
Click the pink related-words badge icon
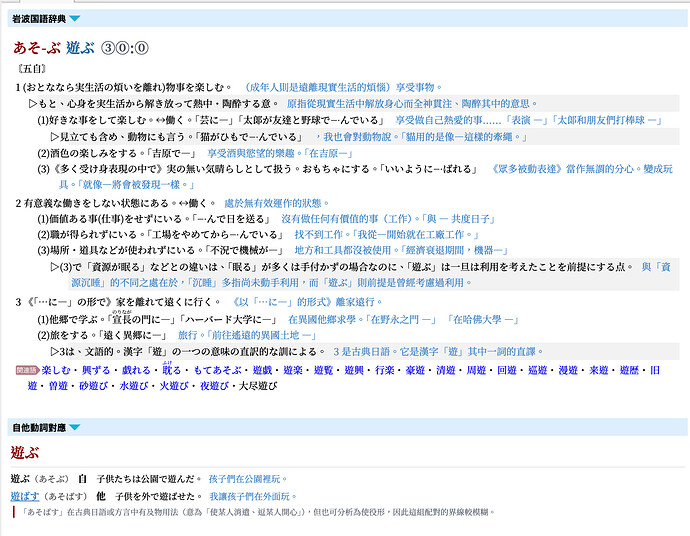pos(28,370)
